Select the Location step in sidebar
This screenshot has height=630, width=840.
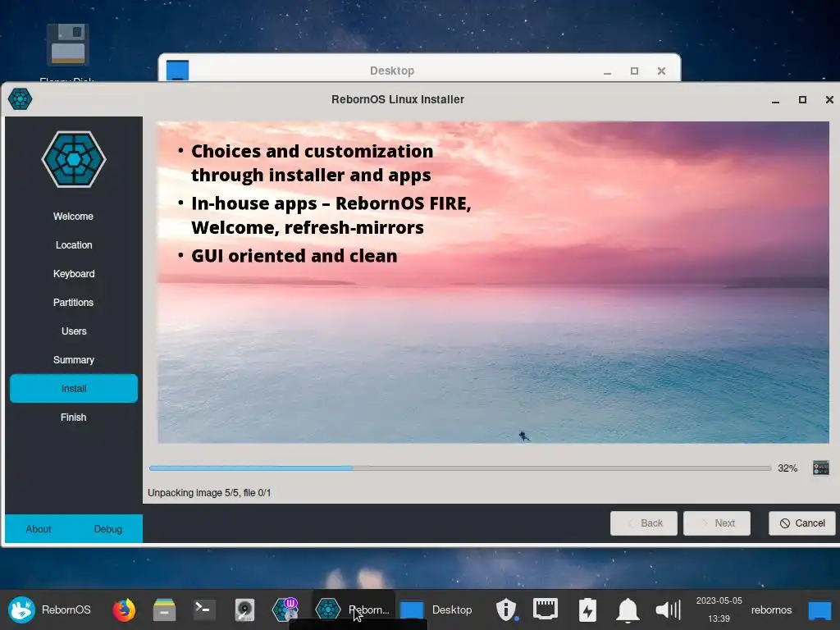73,244
